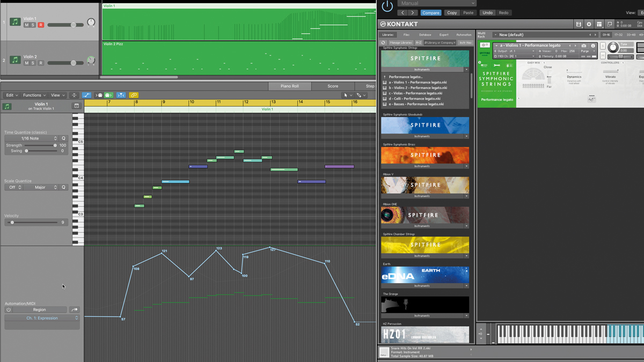Adjust the Violin 2 volume fader
644x362 pixels.
pos(74,63)
